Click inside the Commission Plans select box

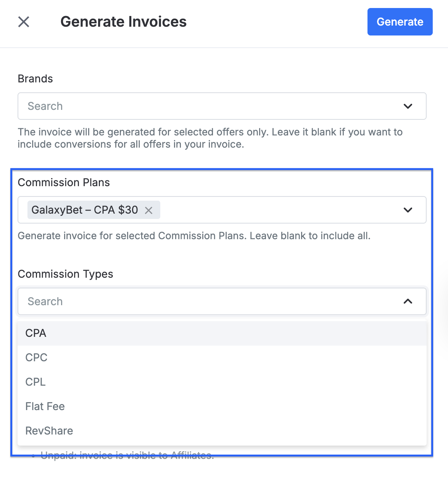point(222,210)
